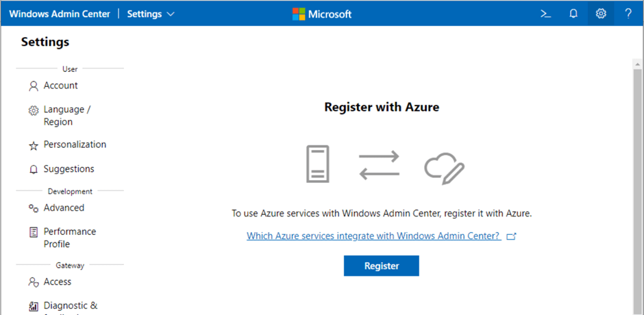
Task: Click the Microsoft logo
Action: coord(322,14)
